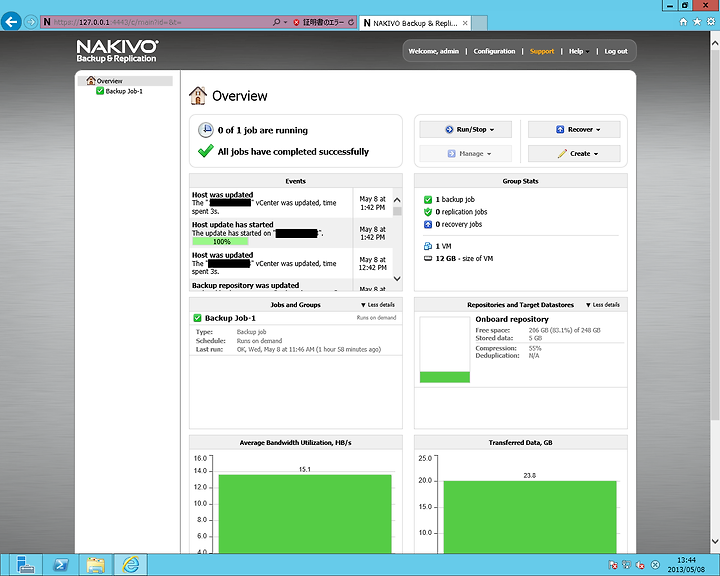Click the pencil icon on the Create button

pyautogui.click(x=562, y=153)
